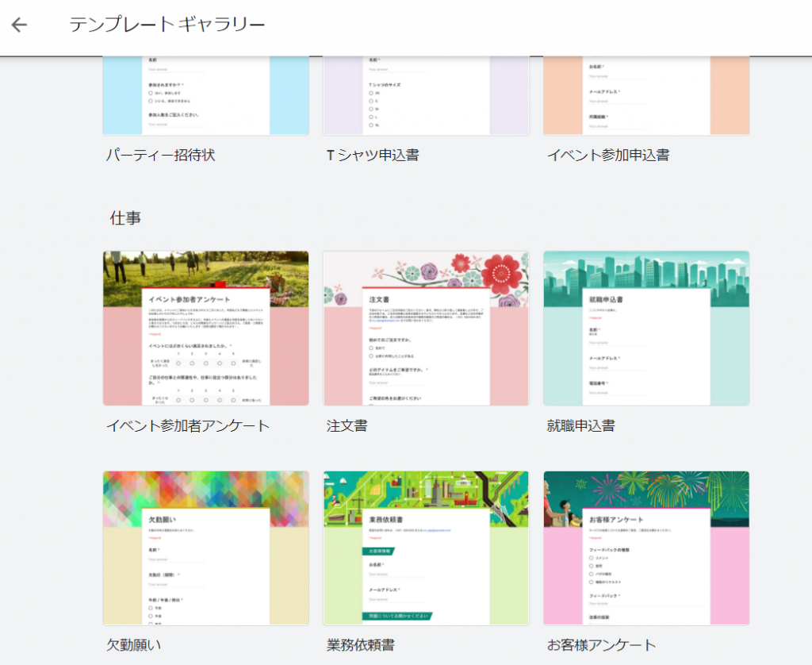Viewport: 812px width, 665px height.
Task: Click the 仕事 section heading
Action: [125, 217]
